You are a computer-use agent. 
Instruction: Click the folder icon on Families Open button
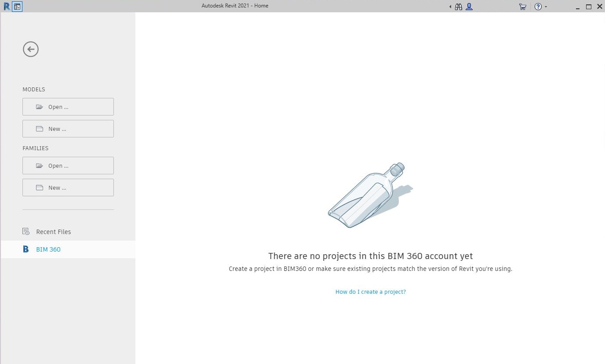[x=39, y=166]
